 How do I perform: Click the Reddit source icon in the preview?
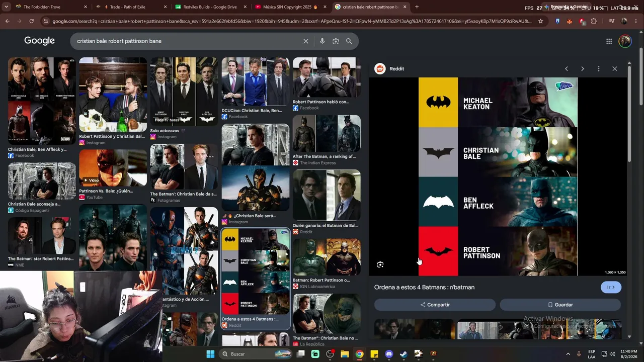[380, 69]
